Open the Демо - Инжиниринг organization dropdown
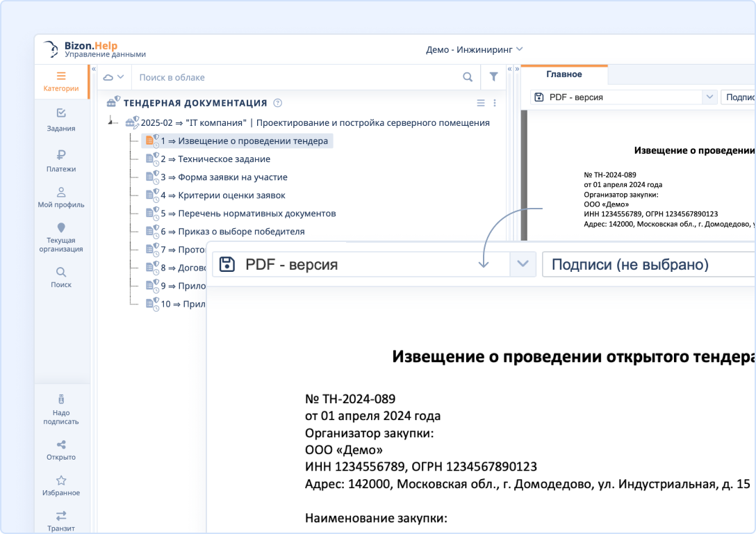 (x=473, y=49)
